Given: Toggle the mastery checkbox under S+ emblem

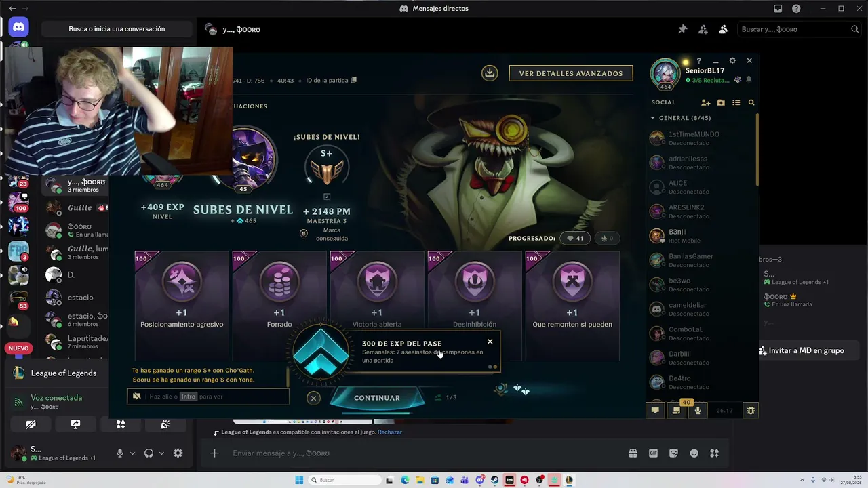Looking at the screenshot, I should pos(327,197).
